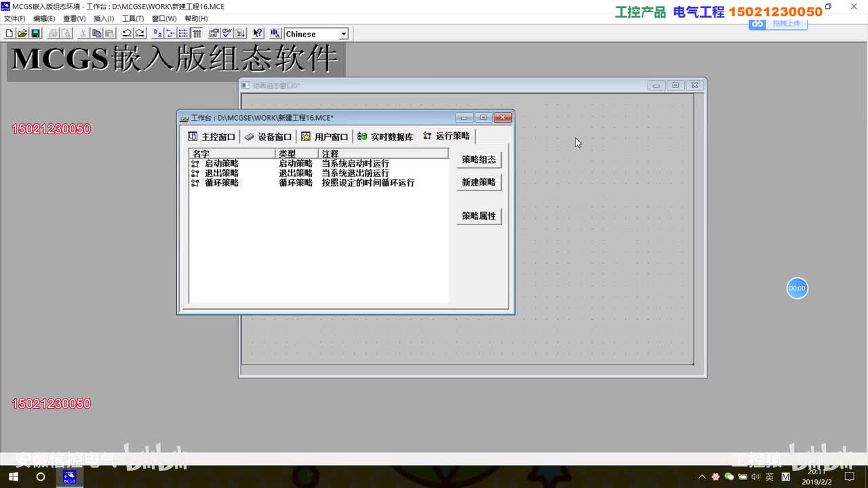868x488 pixels.
Task: Create a new project with New icon
Action: [x=9, y=33]
